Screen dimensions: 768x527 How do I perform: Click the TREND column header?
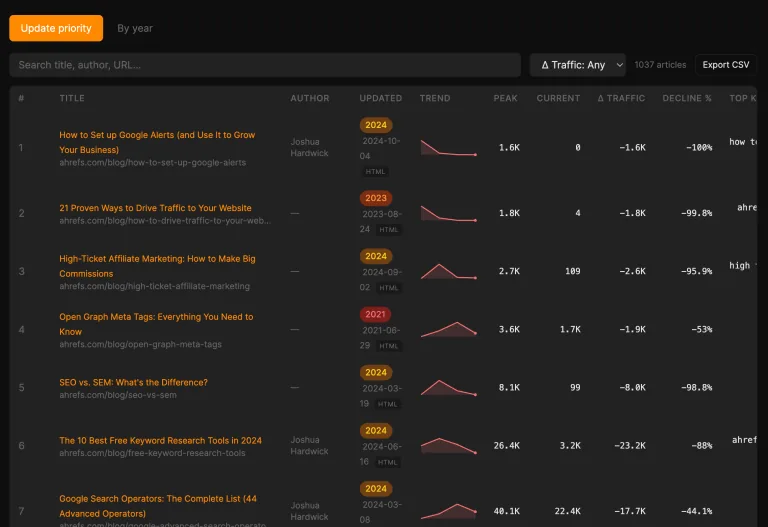pyautogui.click(x=435, y=98)
